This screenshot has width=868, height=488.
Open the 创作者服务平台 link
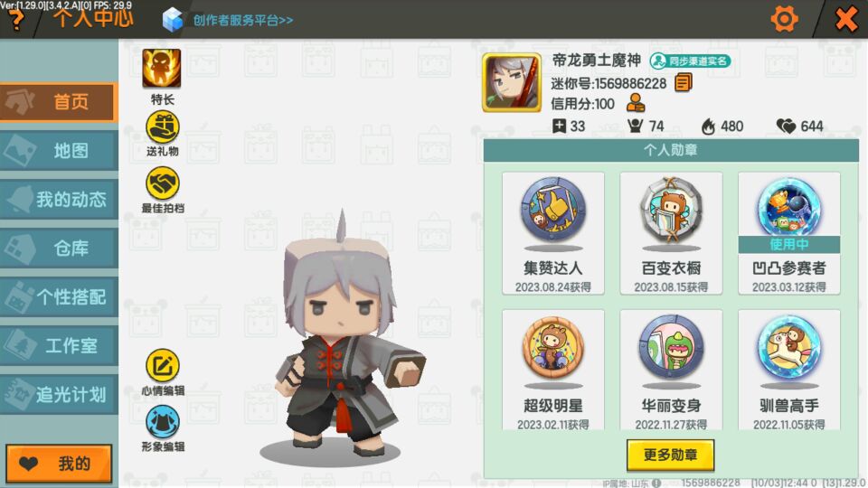coord(243,21)
